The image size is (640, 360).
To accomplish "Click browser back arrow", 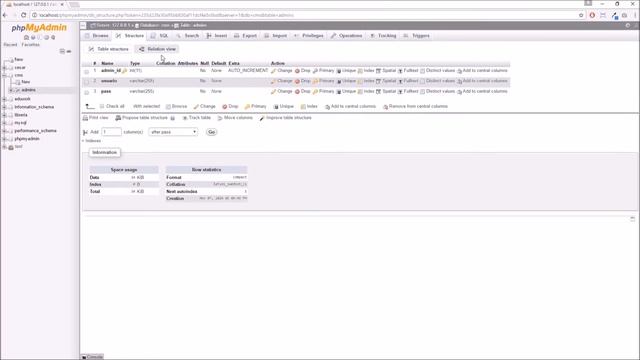I will pos(5,15).
